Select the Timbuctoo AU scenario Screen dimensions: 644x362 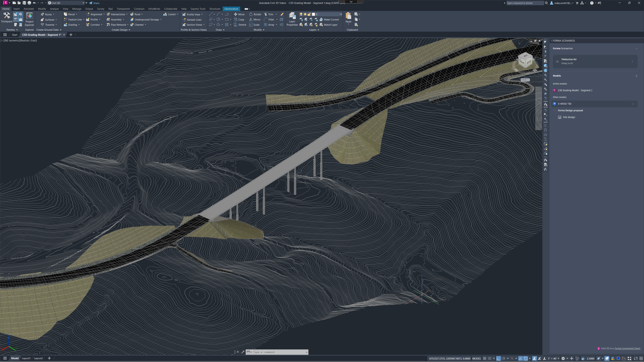(595, 61)
